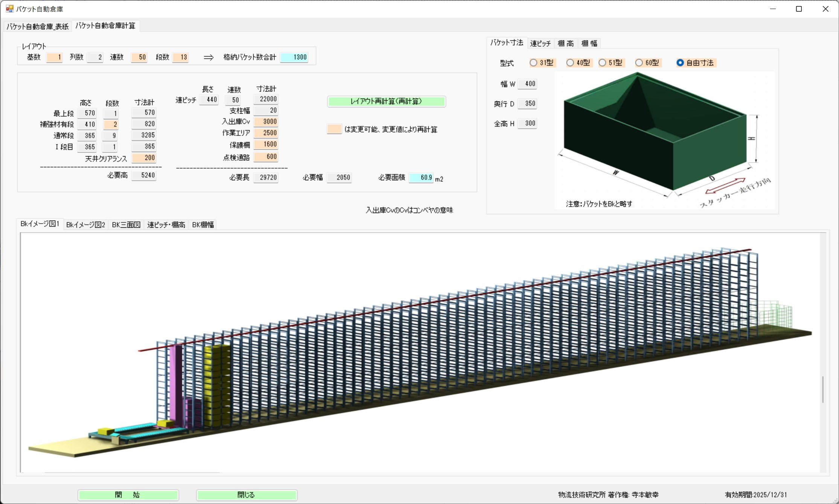Click the 基数 input field

(x=54, y=57)
